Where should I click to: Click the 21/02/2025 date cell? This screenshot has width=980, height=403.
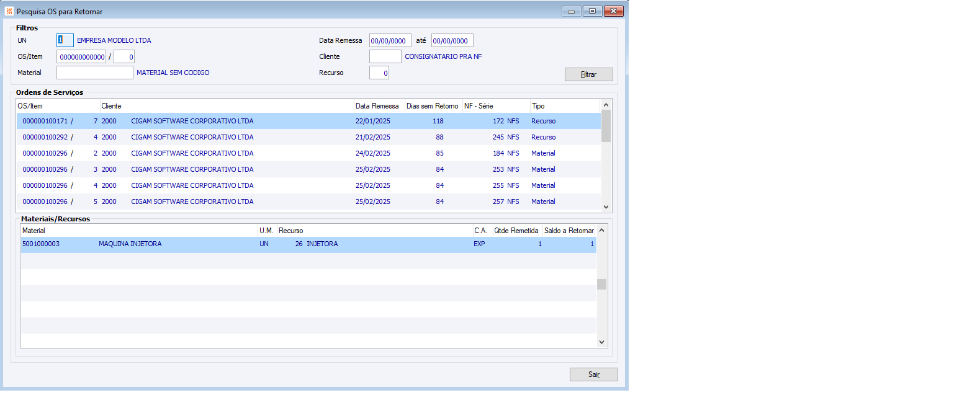coord(373,137)
